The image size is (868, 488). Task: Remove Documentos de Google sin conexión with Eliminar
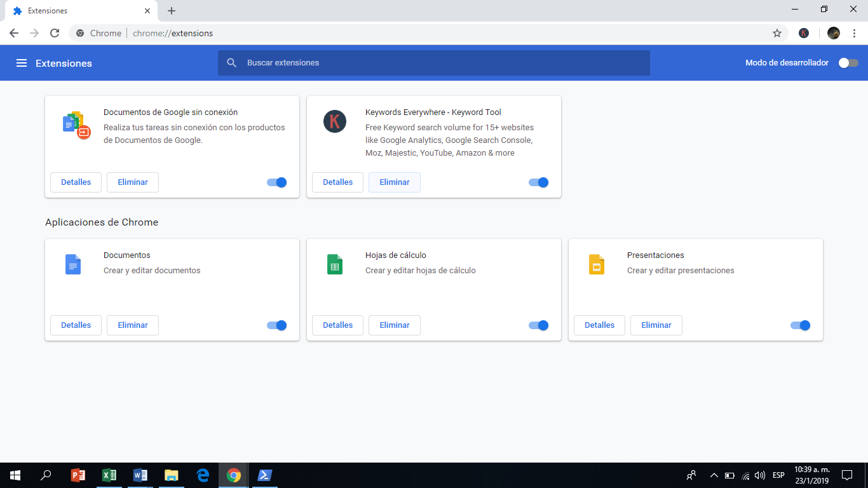point(133,182)
